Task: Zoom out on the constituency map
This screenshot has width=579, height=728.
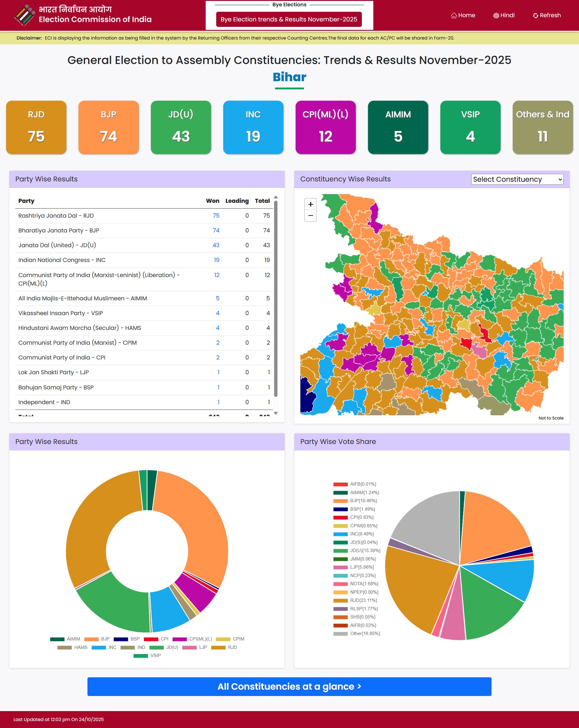Action: [x=310, y=216]
